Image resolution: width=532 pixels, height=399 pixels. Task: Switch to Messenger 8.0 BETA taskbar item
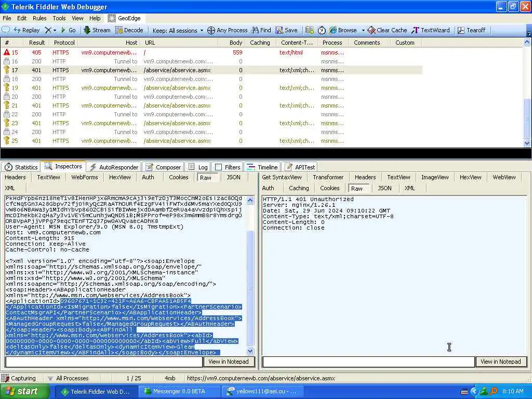179,392
